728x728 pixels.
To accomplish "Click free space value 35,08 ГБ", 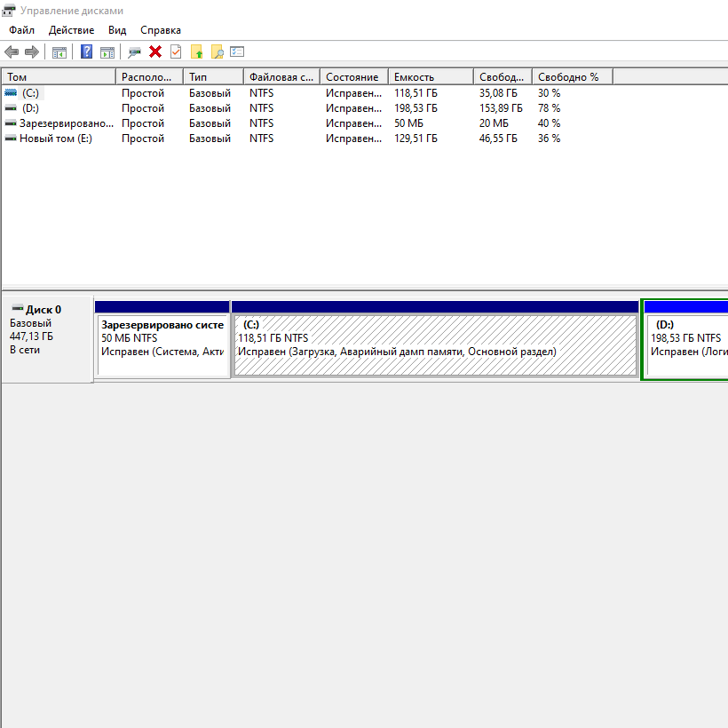I will pyautogui.click(x=498, y=93).
